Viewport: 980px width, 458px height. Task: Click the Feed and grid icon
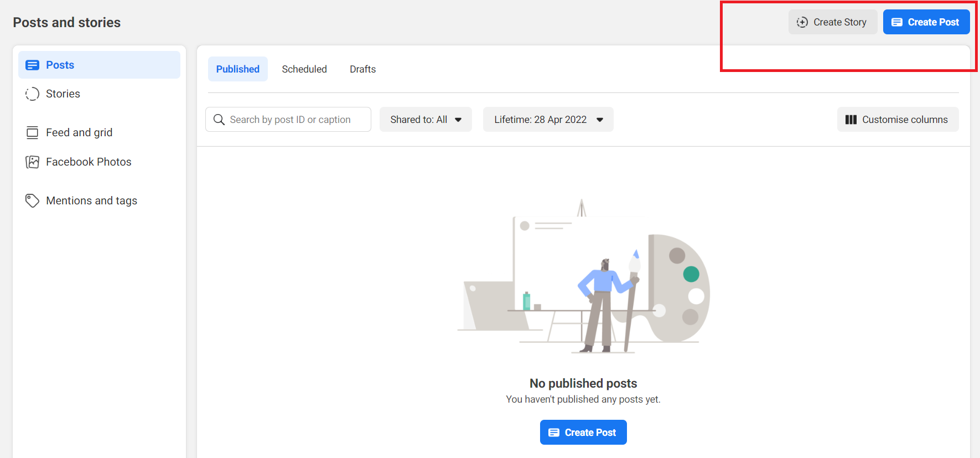33,132
